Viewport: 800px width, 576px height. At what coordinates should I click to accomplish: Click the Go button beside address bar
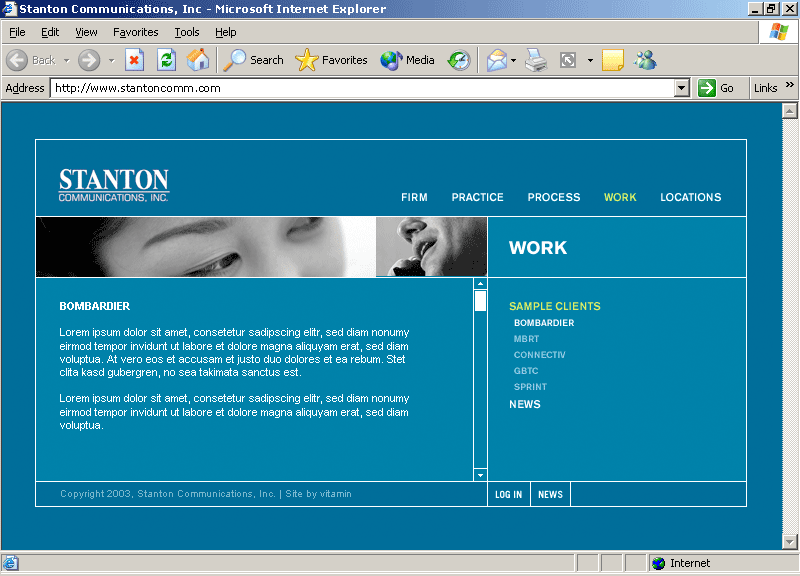[x=716, y=88]
